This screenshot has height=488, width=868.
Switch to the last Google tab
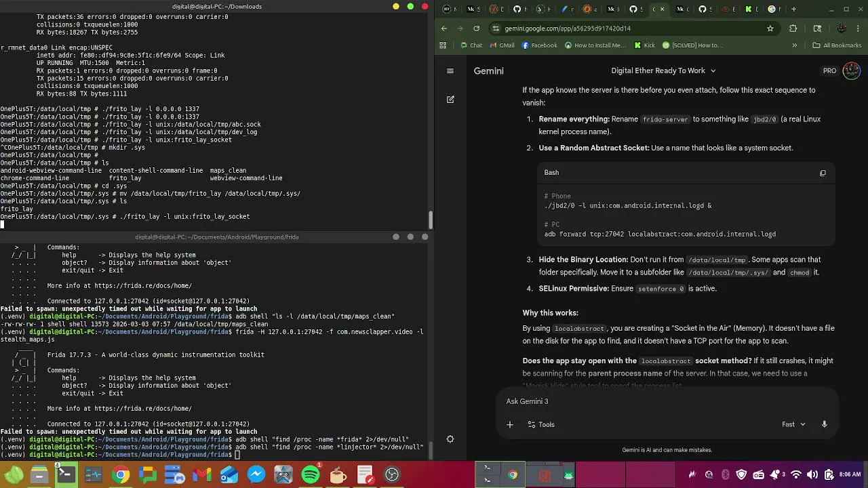[775, 9]
